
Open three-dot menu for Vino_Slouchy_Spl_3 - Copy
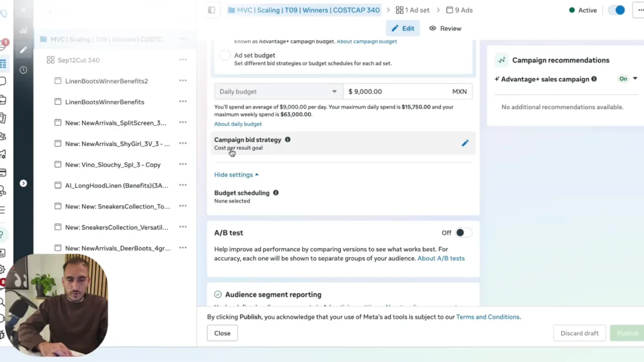pos(183,164)
